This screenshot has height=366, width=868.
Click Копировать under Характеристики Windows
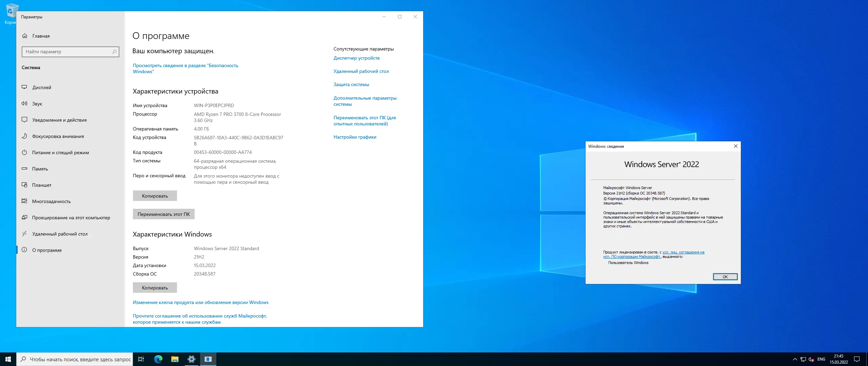click(x=155, y=287)
